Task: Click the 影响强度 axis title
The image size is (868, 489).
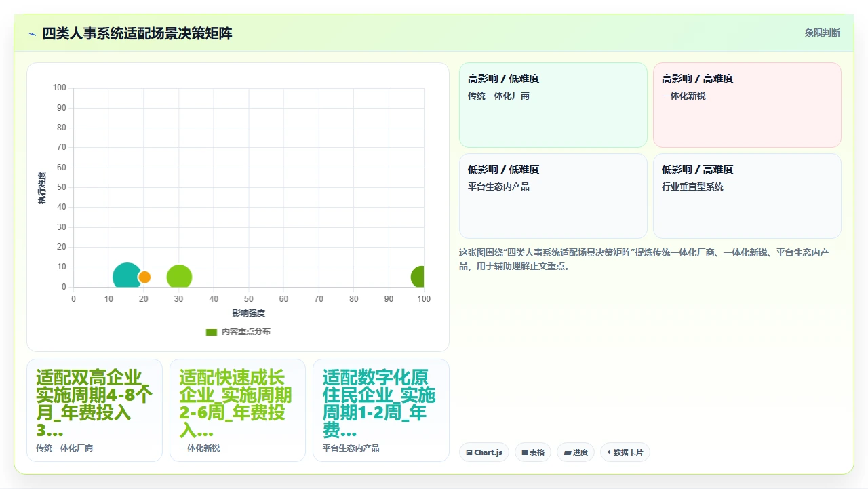Action: pos(248,313)
